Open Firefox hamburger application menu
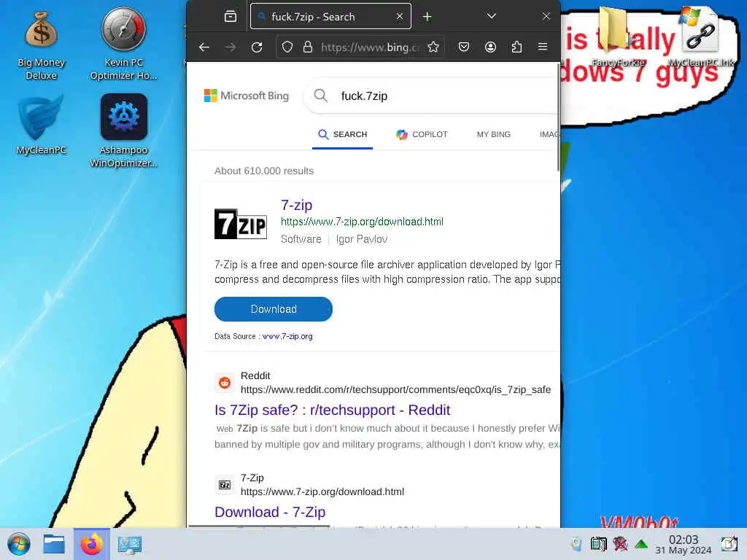747x560 pixels. pos(543,47)
